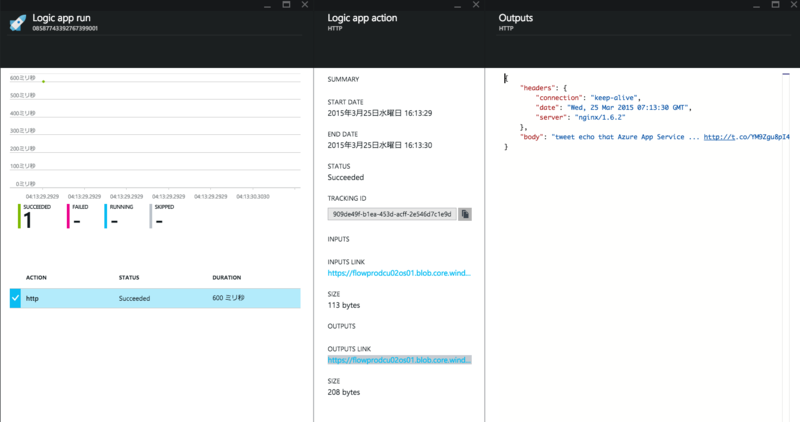Toggle the checkmark on the http action row
The height and width of the screenshot is (422, 800).
pos(15,298)
